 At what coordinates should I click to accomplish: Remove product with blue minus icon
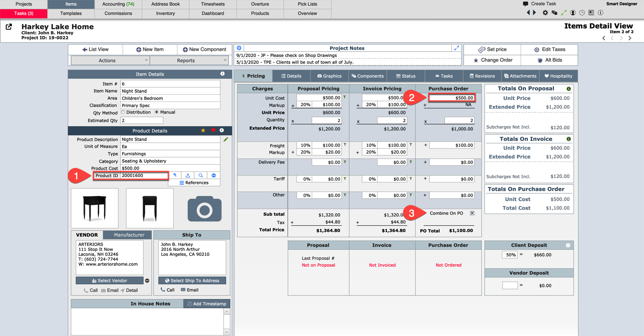point(214,175)
